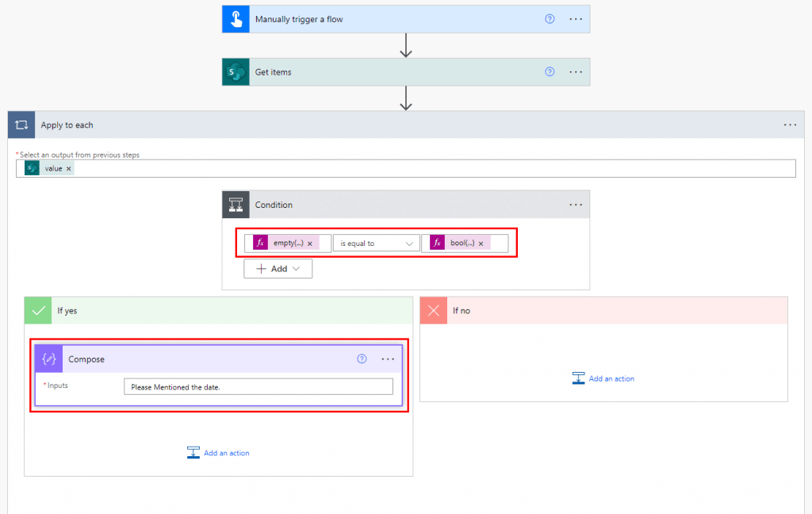
Task: Collapse the Compose card header
Action: click(x=219, y=359)
